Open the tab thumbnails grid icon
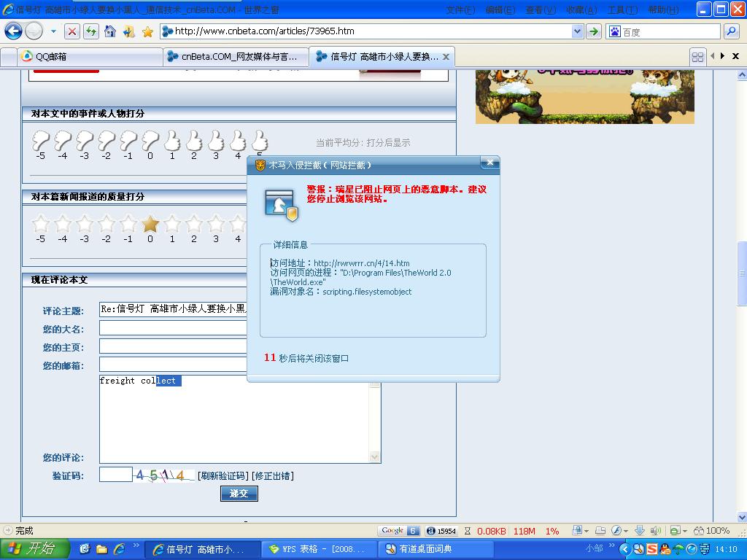This screenshot has width=747, height=560. pyautogui.click(x=697, y=57)
